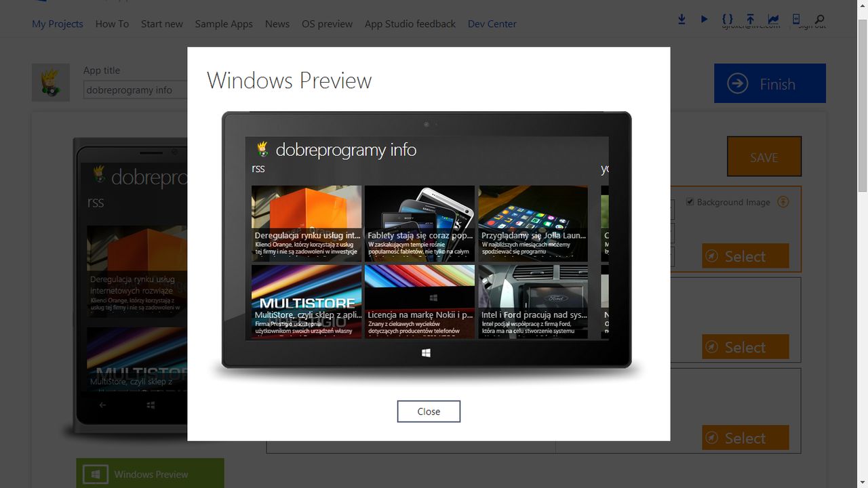This screenshot has height=488, width=868.
Task: Open App Studio feedback link
Action: click(x=410, y=24)
